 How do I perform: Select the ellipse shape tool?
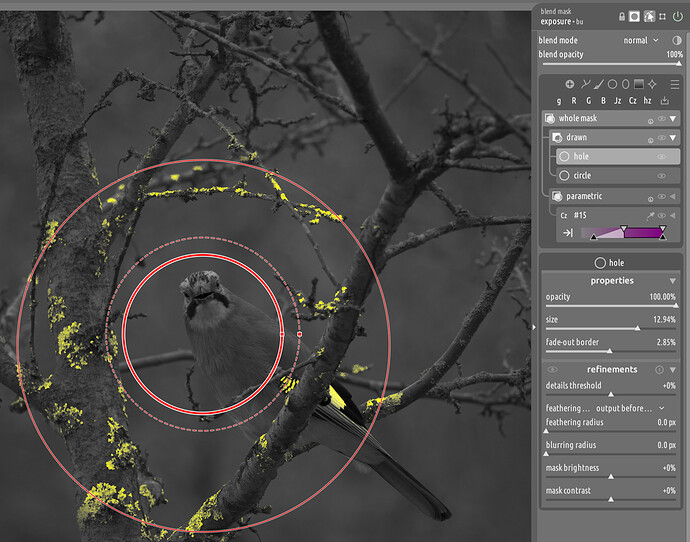625,84
